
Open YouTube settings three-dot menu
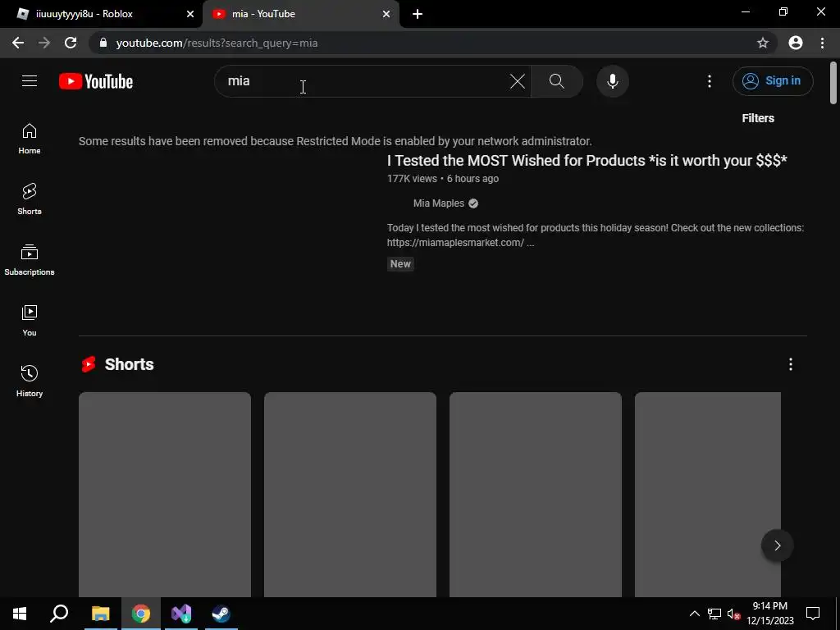[710, 81]
